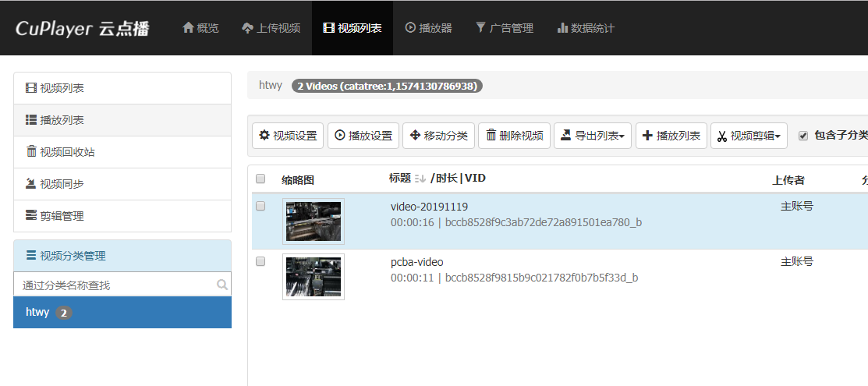Screen dimensions: 868x386
Task: Click VID bccb8528f9c3ab72de72a891501ea780_b text
Action: pos(544,222)
